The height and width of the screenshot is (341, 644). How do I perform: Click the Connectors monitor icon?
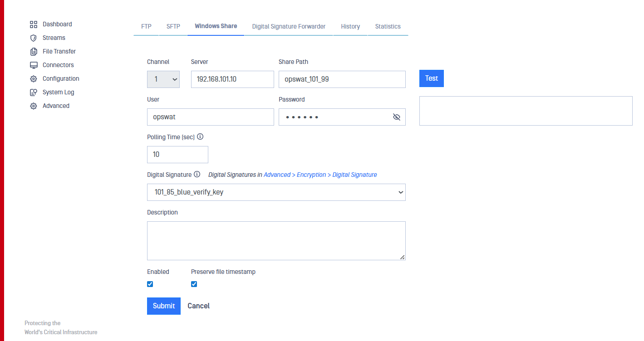tap(33, 65)
